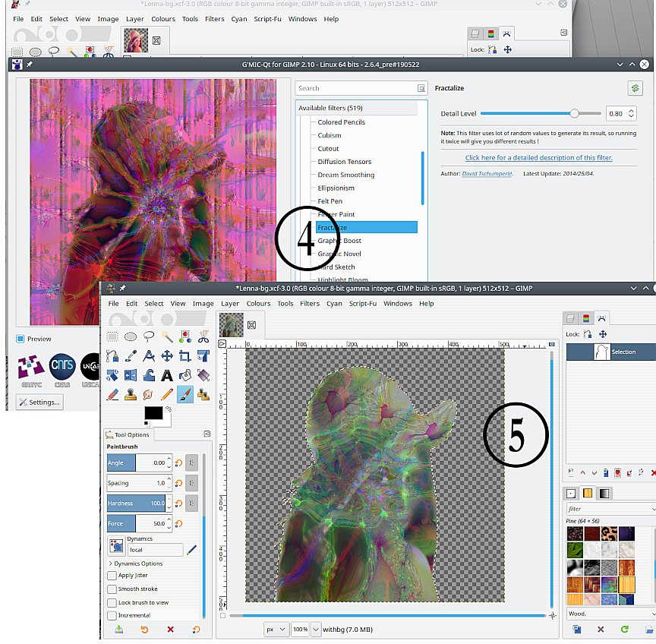Screen dimensions: 656x644
Task: Delete tool preset with red X
Action: 170,630
